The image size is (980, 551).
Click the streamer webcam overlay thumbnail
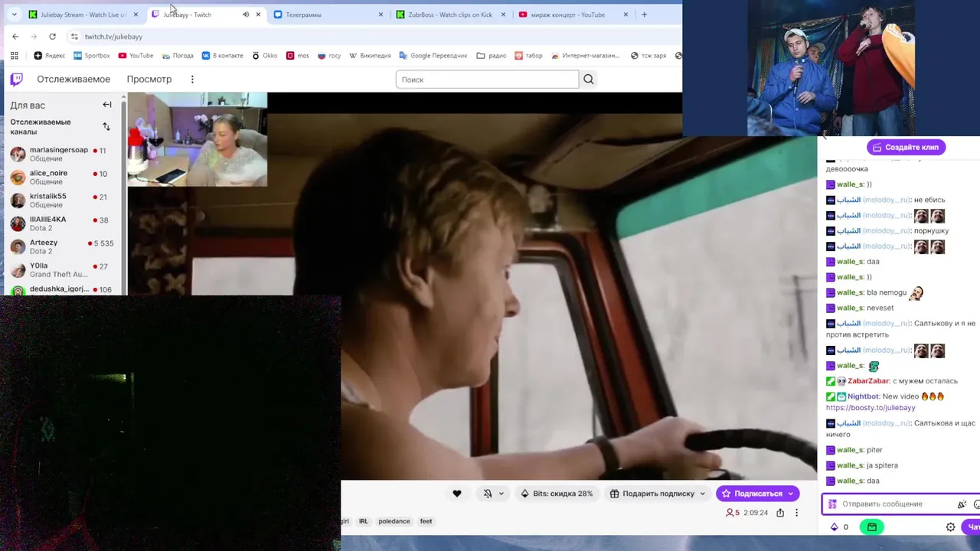click(x=198, y=139)
